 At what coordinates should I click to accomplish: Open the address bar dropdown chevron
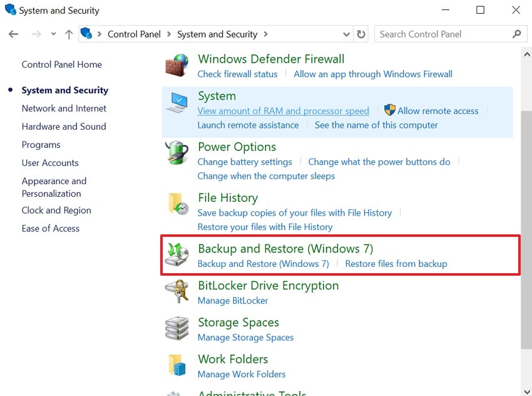click(346, 34)
